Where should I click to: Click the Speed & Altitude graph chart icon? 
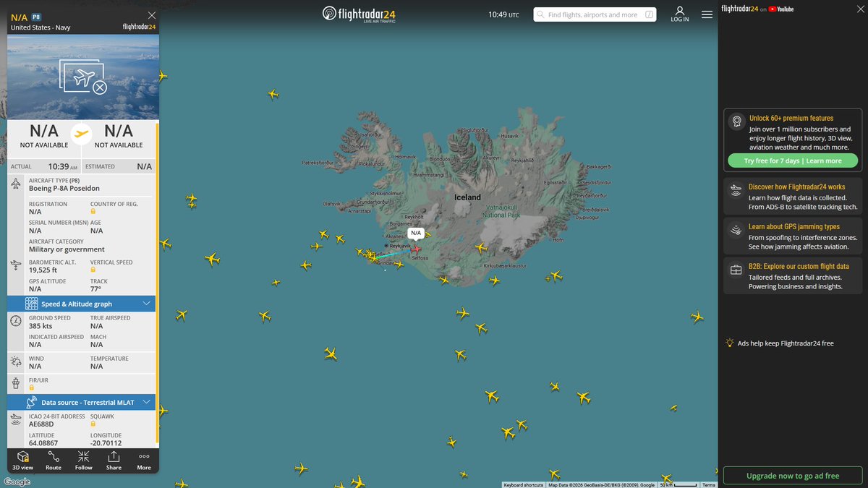[31, 304]
